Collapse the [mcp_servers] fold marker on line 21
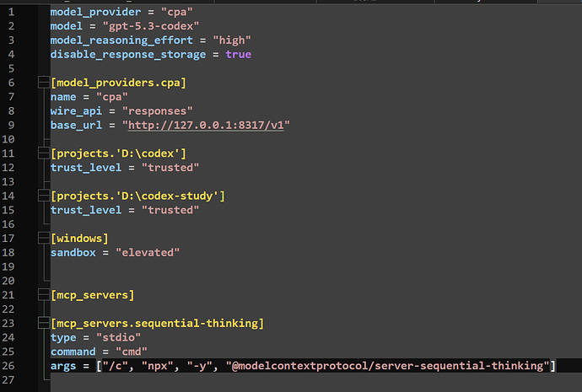The height and width of the screenshot is (392, 582). point(44,295)
